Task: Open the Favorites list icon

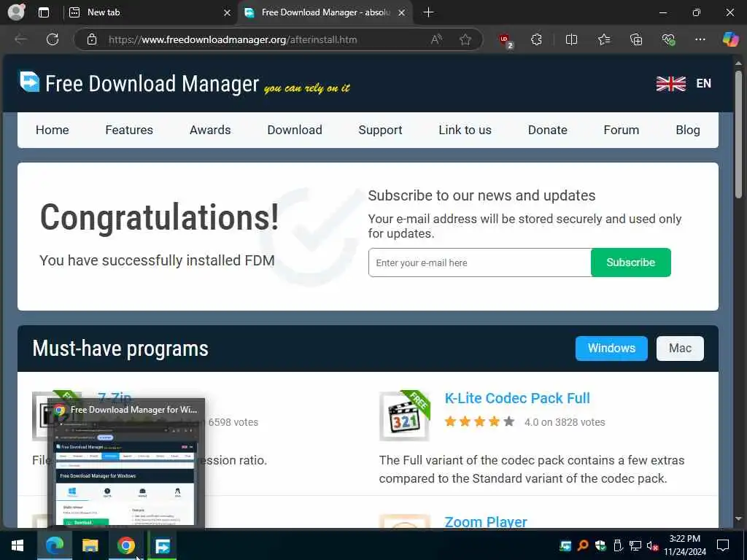Action: [603, 39]
